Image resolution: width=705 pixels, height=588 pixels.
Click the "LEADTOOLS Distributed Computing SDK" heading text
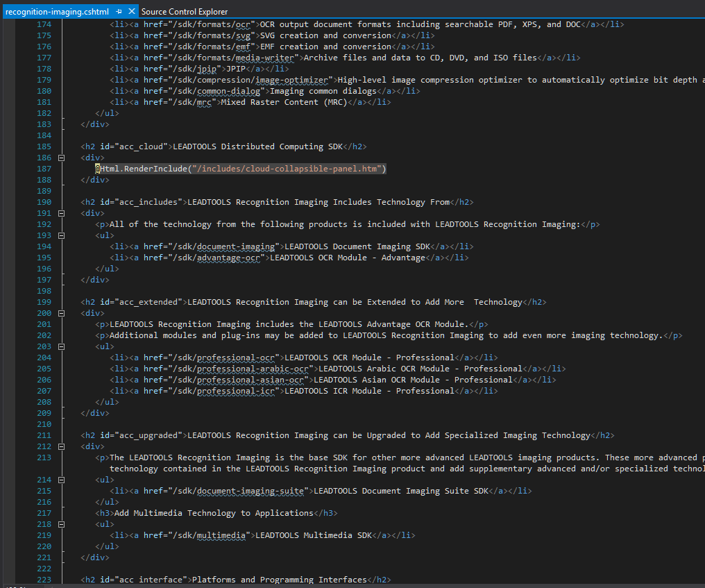pos(257,146)
